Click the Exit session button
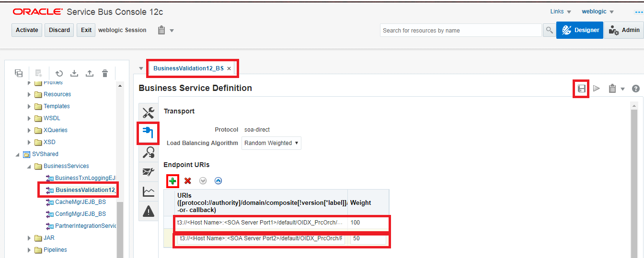This screenshot has width=644, height=258. (x=86, y=30)
